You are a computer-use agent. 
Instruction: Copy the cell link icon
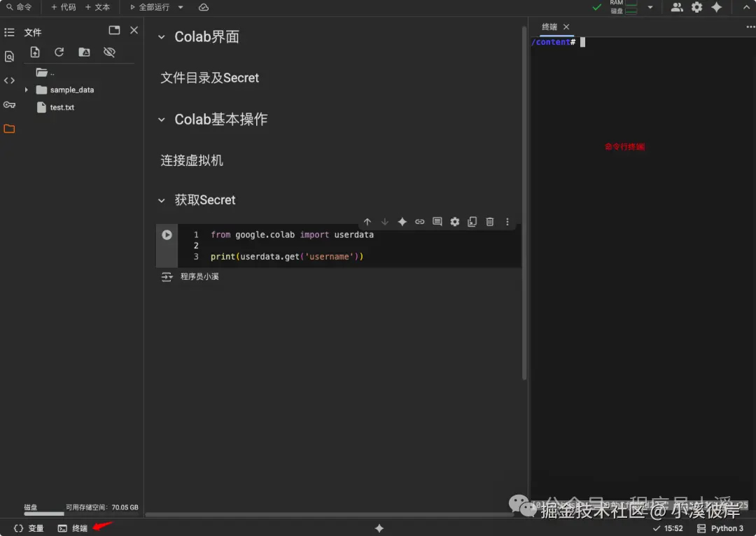pos(419,221)
